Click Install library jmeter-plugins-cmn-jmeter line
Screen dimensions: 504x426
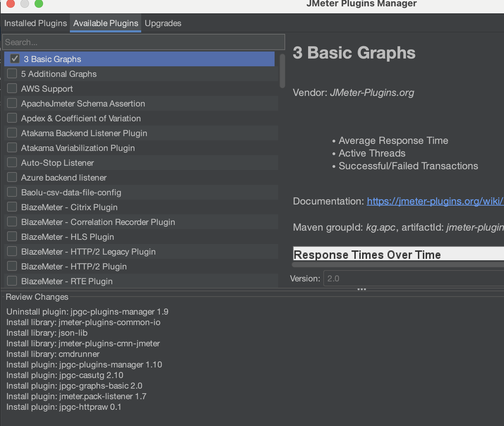[x=83, y=343]
